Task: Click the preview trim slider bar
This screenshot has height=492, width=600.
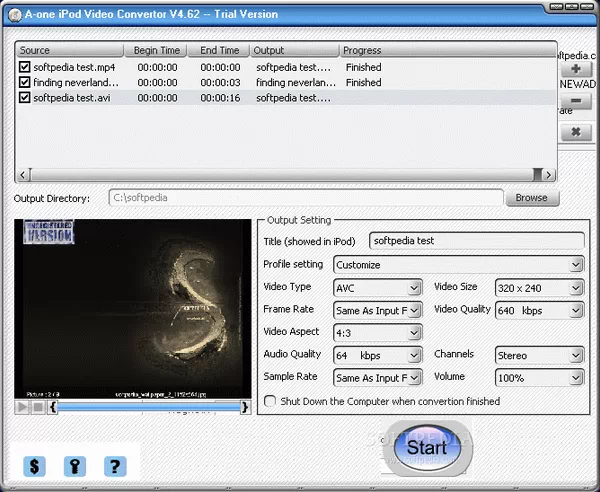Action: 148,407
